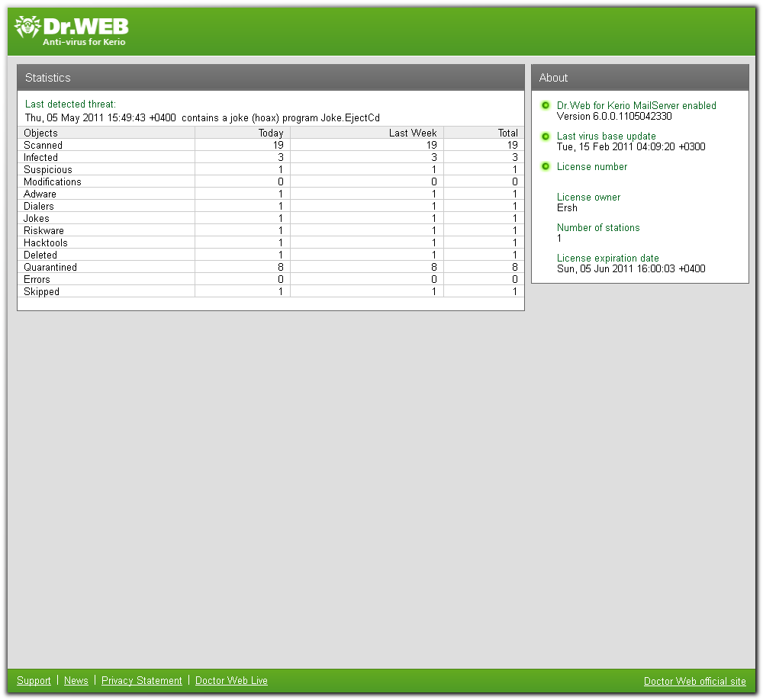Click Scanned value 19 in Total column
This screenshot has height=700, width=763.
coord(513,145)
